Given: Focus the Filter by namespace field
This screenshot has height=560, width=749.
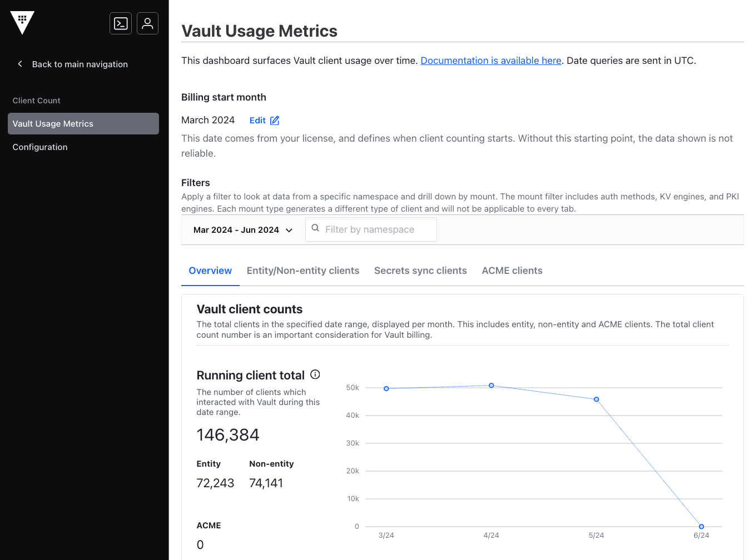Looking at the screenshot, I should (371, 229).
